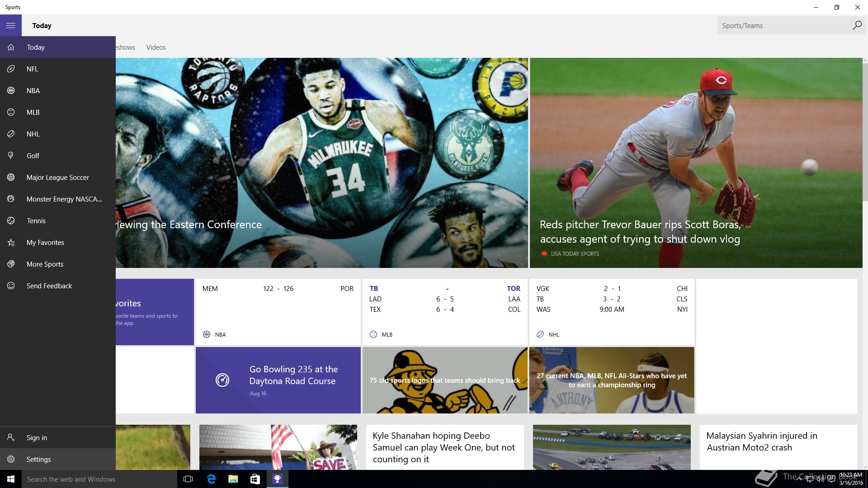Select the NASCAR gauge icon in sidebar
The height and width of the screenshot is (488, 868).
[11, 199]
